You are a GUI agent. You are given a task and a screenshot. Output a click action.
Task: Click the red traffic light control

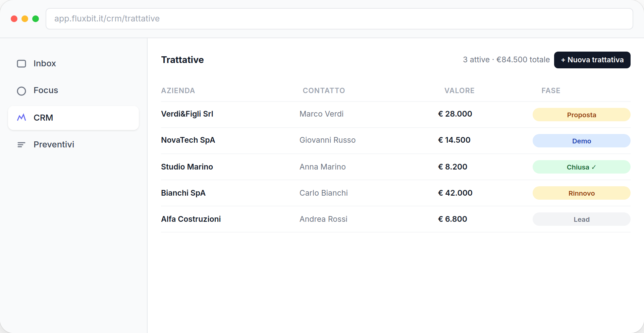coord(14,19)
